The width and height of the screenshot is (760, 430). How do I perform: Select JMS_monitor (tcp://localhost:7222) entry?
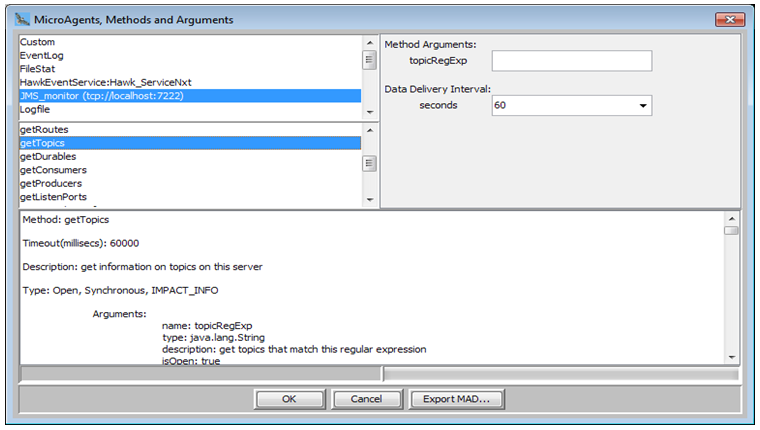tap(190, 96)
